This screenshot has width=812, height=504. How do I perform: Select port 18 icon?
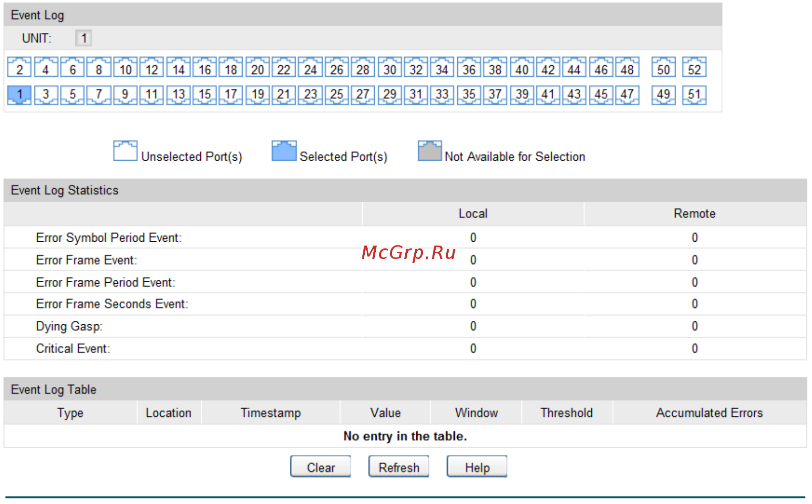pos(231,67)
